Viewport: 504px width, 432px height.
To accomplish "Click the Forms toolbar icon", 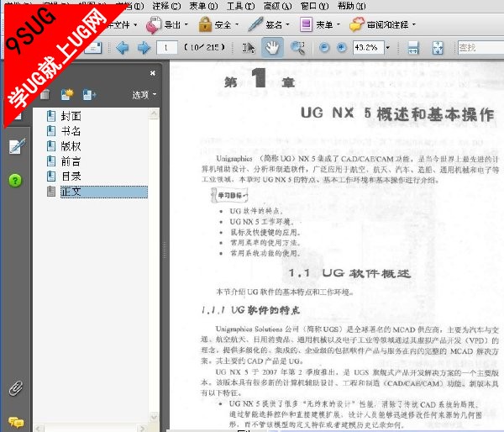I will point(306,24).
